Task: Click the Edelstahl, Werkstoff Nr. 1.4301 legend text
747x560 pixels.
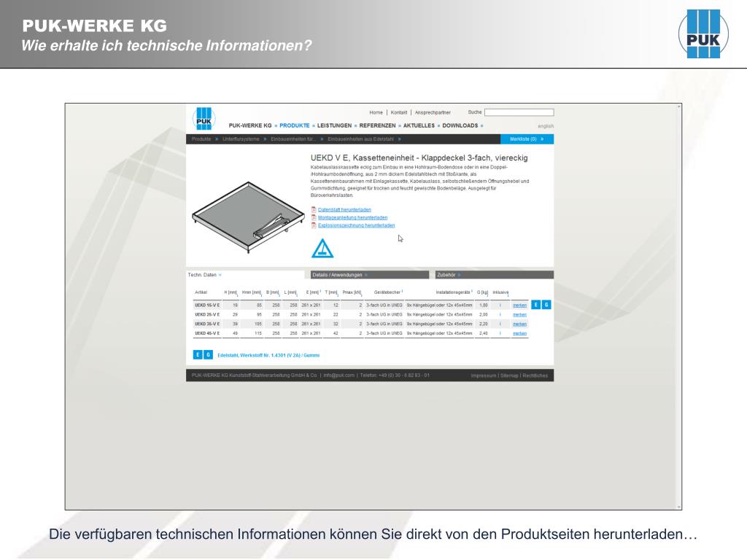Action: click(x=268, y=355)
